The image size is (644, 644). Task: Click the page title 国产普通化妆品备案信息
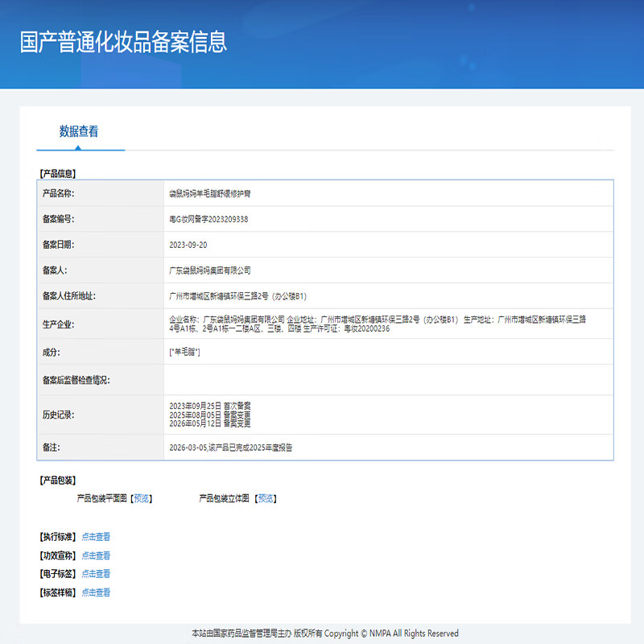pos(123,42)
